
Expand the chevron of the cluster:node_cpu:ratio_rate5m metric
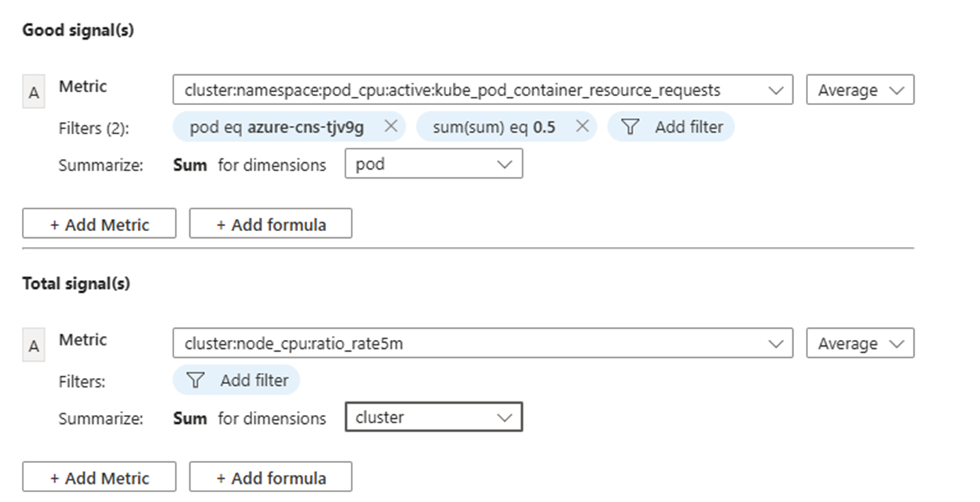click(x=776, y=344)
